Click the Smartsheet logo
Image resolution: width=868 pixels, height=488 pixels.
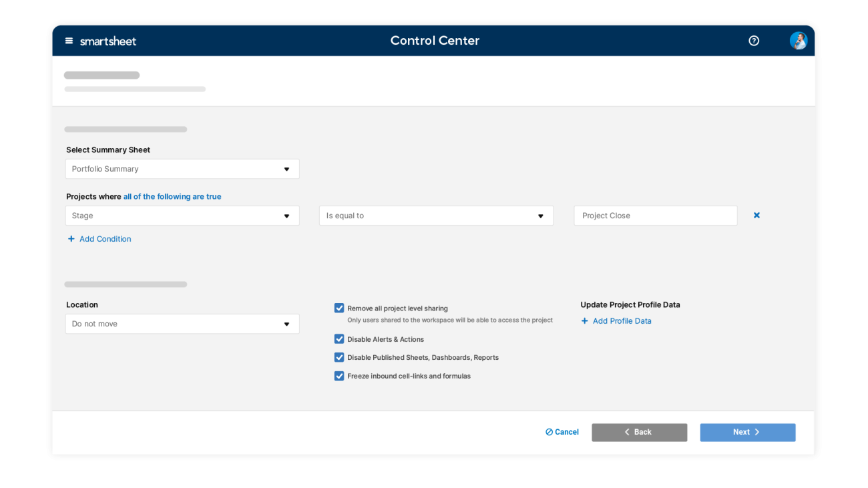(107, 41)
